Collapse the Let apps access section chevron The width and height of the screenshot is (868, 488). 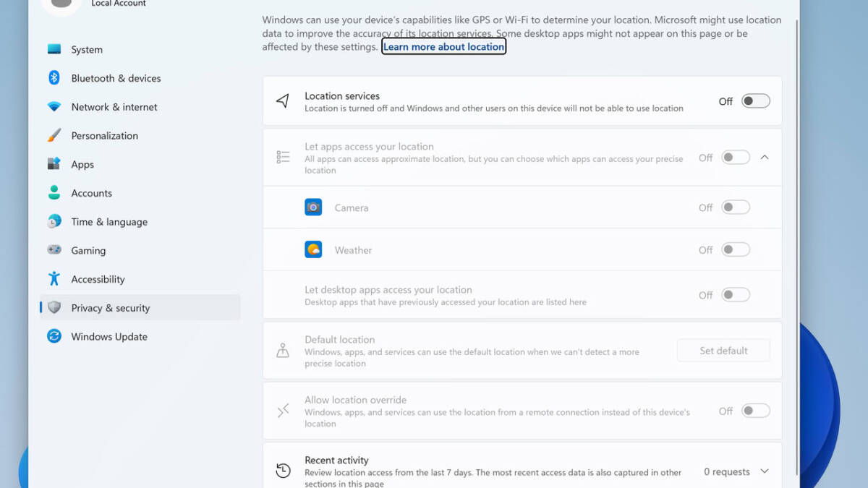765,158
